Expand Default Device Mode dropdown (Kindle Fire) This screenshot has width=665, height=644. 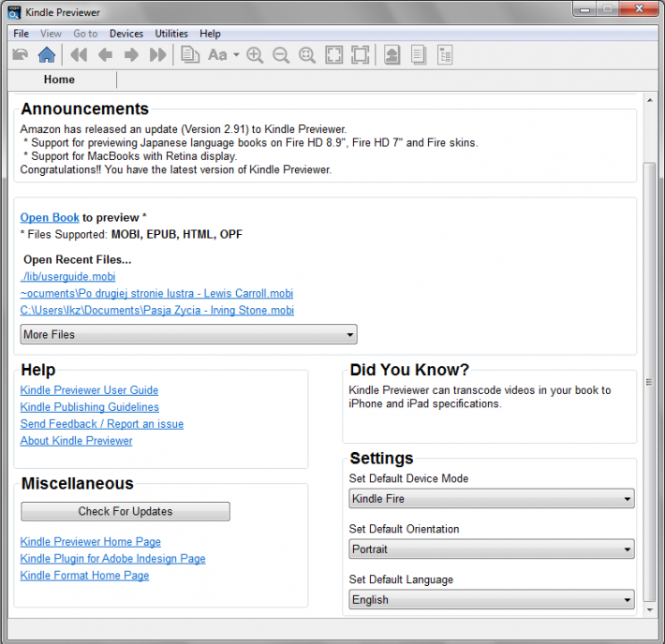pos(492,499)
